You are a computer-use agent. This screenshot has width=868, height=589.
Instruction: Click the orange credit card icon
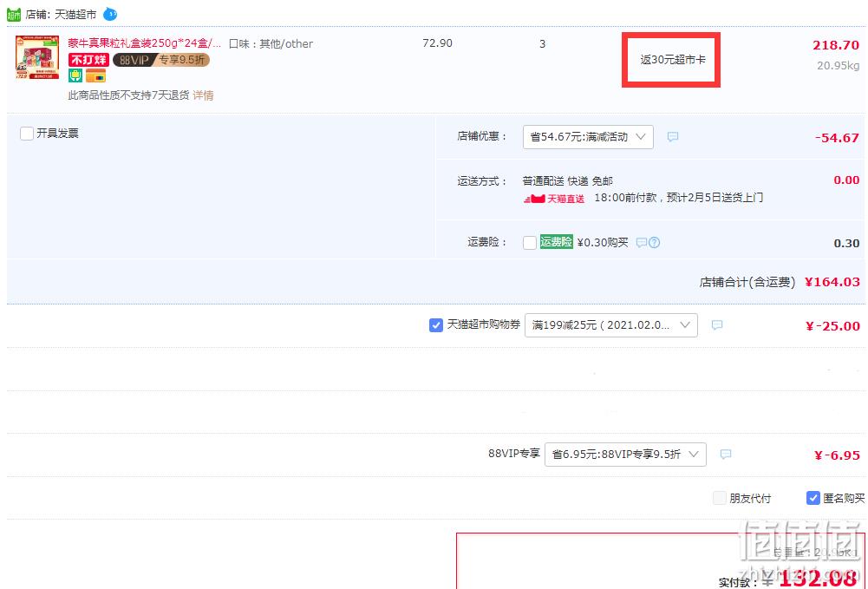(x=95, y=75)
